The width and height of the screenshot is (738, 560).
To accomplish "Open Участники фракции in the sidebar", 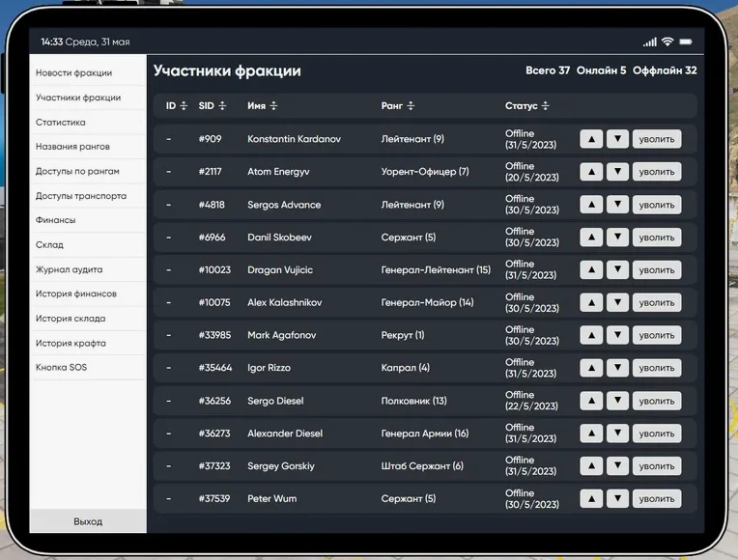I will pyautogui.click(x=88, y=98).
